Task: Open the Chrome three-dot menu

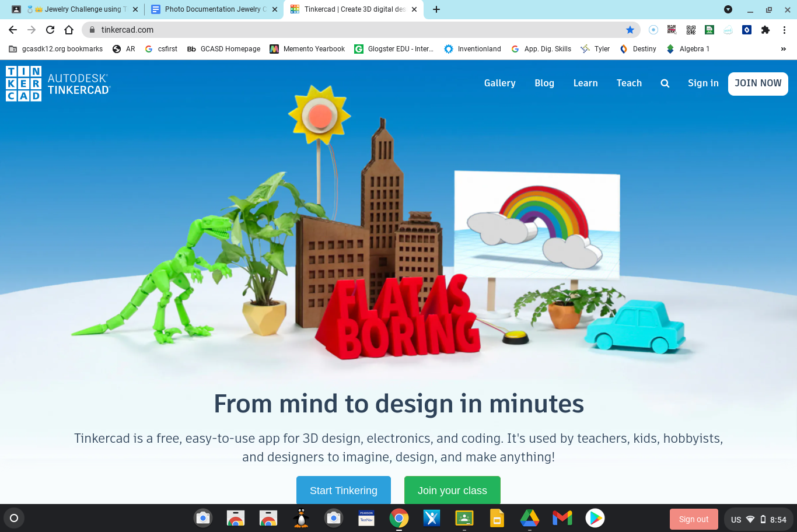Action: (784, 30)
